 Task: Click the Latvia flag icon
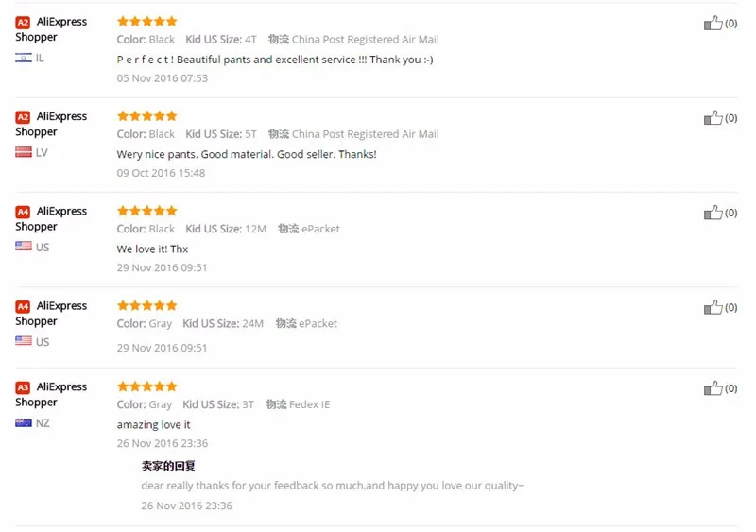23,152
